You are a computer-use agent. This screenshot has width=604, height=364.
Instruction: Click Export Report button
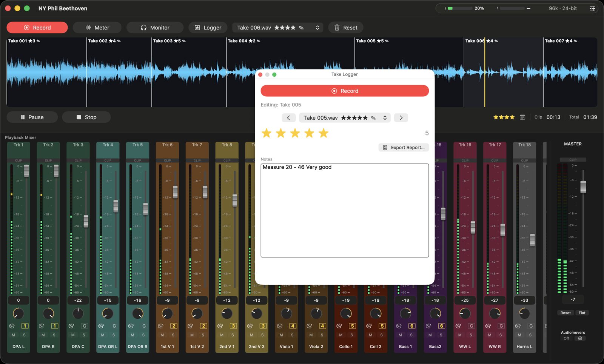(404, 147)
